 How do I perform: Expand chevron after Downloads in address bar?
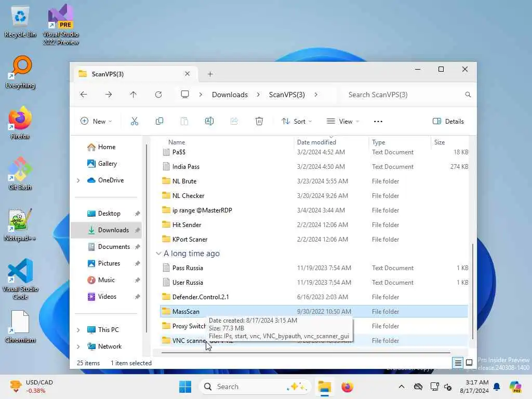pos(258,95)
